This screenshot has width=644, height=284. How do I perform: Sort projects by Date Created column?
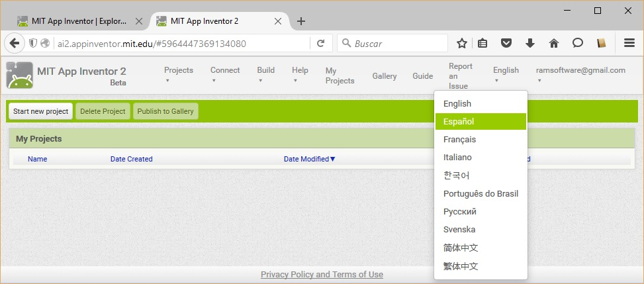131,159
